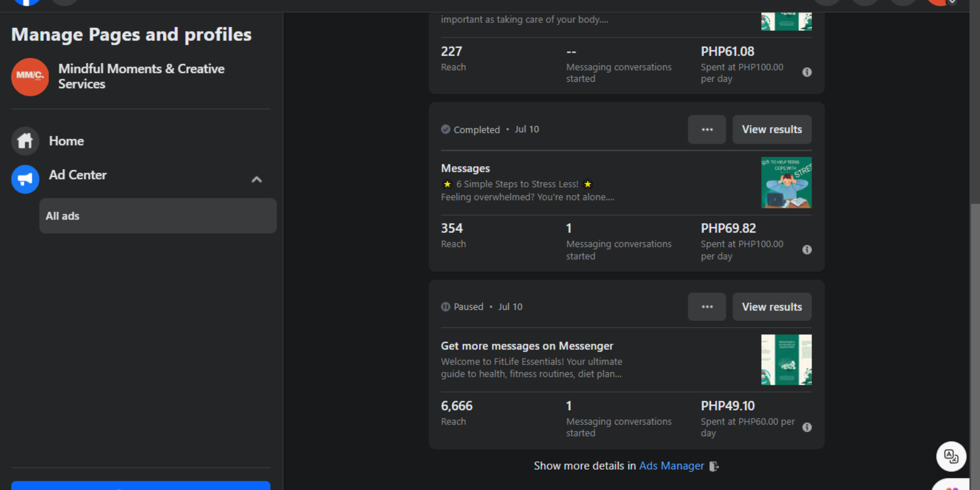Click the Messenger ad brochure thumbnail
This screenshot has width=980, height=490.
(786, 360)
